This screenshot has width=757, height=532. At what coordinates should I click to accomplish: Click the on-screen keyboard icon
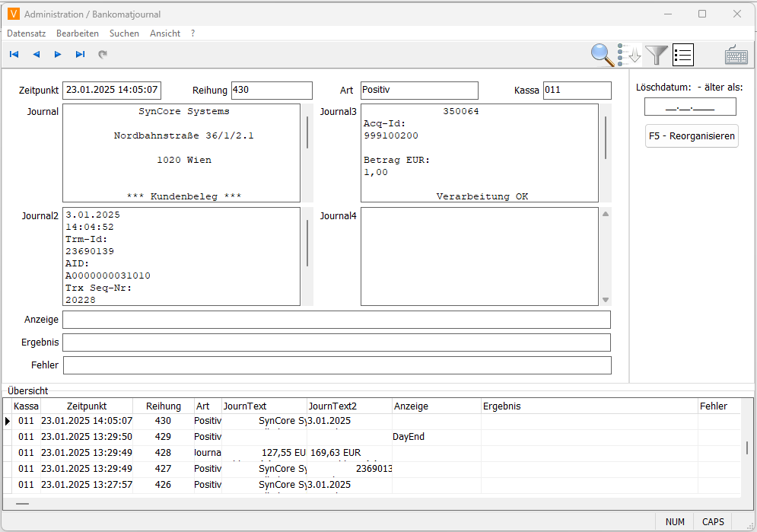[736, 54]
